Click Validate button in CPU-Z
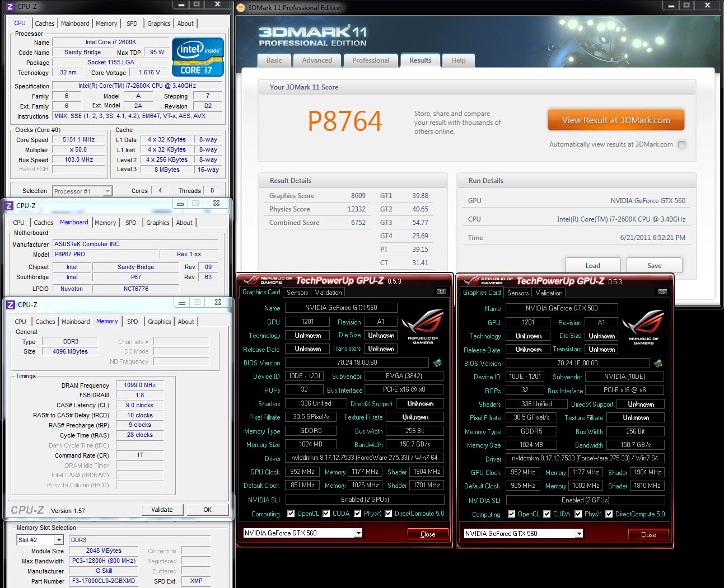 click(162, 510)
